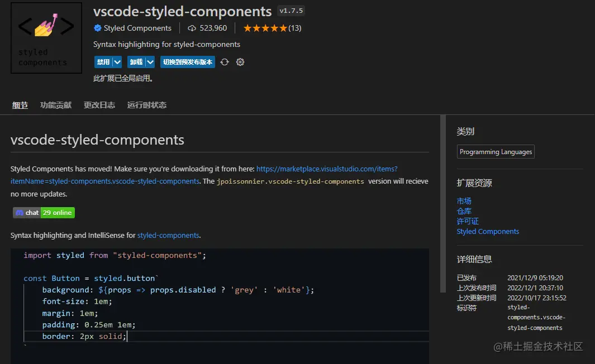This screenshot has width=595, height=364.
Task: Open the extension settings gear icon
Action: [x=240, y=62]
